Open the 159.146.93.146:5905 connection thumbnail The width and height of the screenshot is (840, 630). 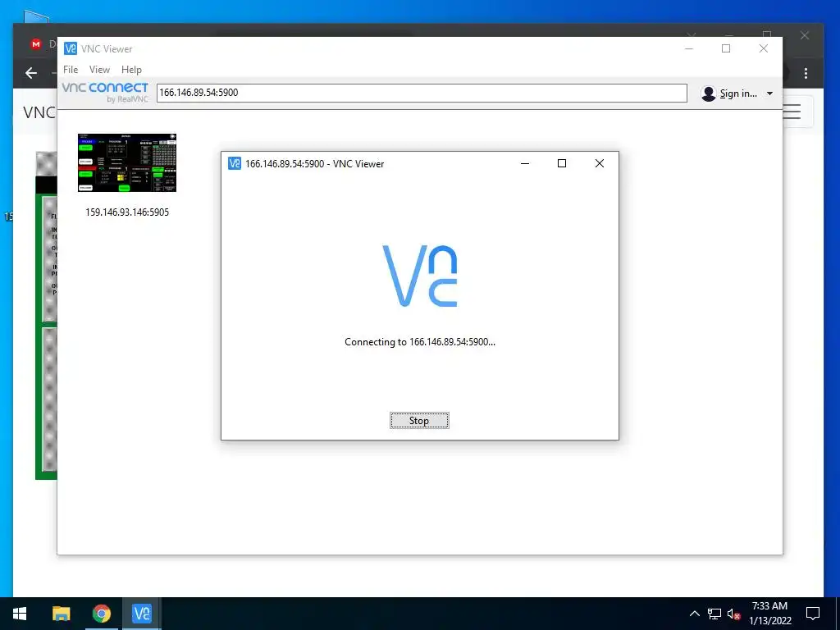coord(127,163)
